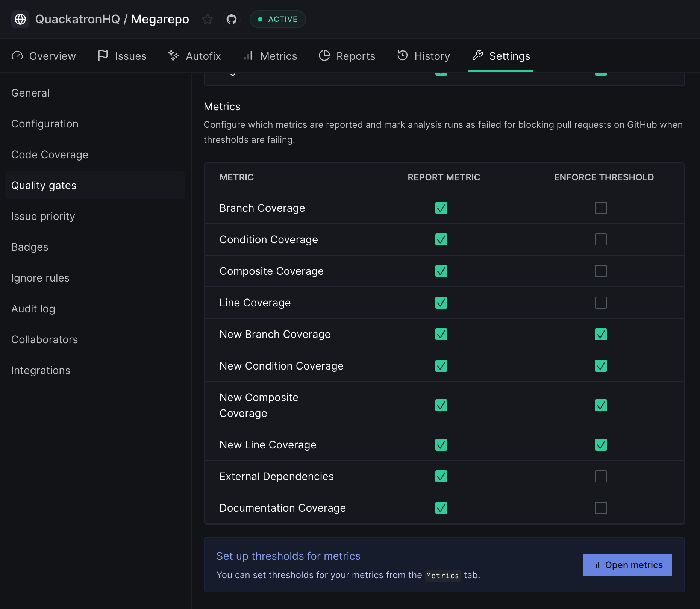Open the Audit log section

tap(33, 309)
